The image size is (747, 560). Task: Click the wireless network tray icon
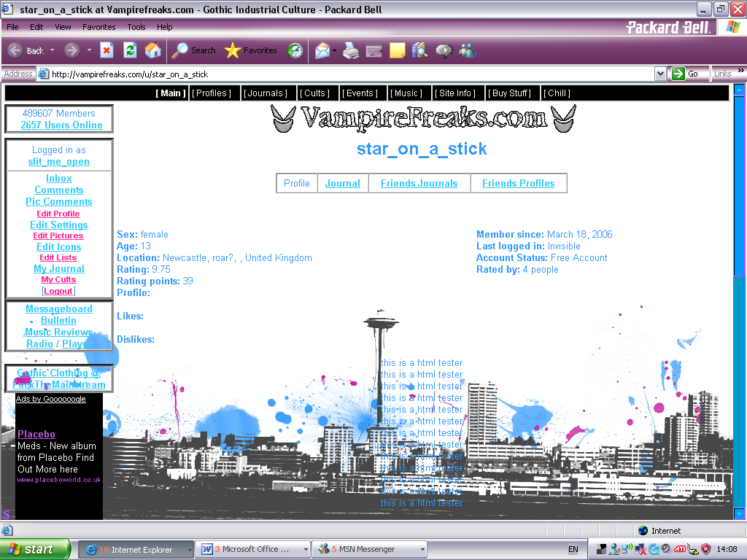click(627, 549)
